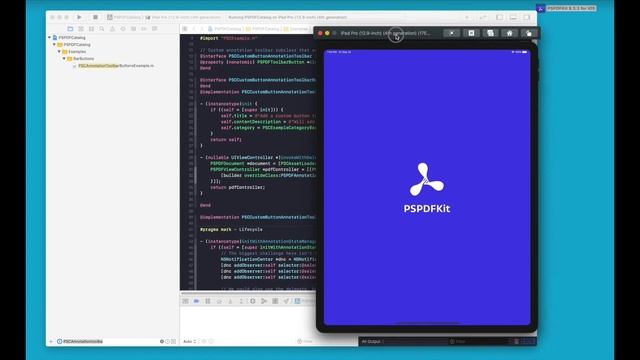Open Debug View Hierarchy button
This screenshot has width=640, height=360.
pos(253,301)
